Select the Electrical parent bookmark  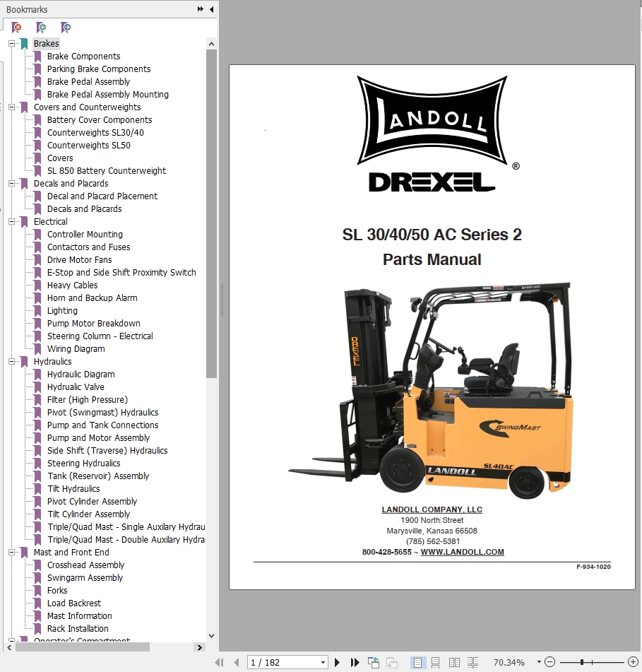point(51,222)
